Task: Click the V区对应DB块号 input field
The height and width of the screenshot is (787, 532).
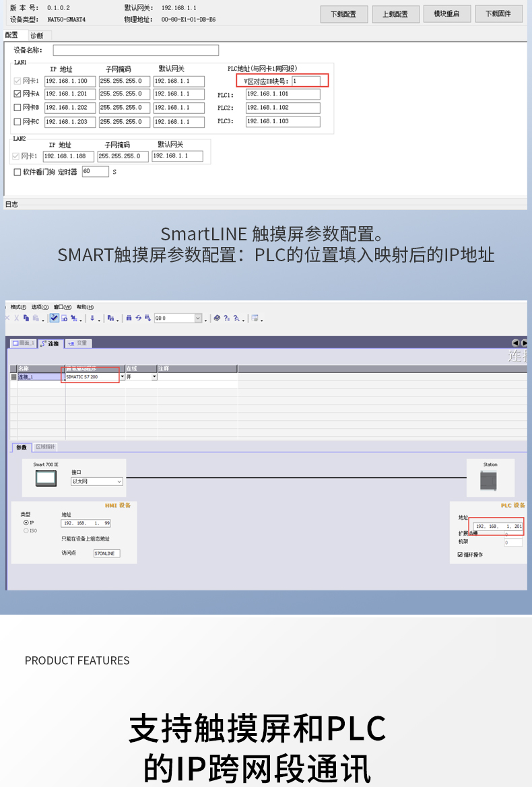Action: 306,81
